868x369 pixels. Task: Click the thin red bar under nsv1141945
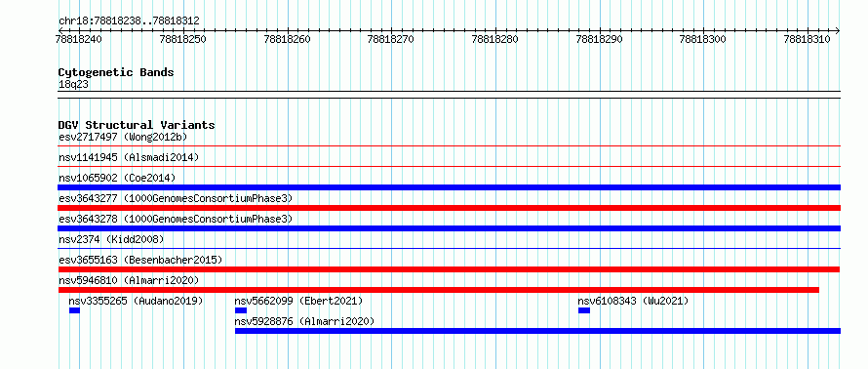pyautogui.click(x=450, y=166)
